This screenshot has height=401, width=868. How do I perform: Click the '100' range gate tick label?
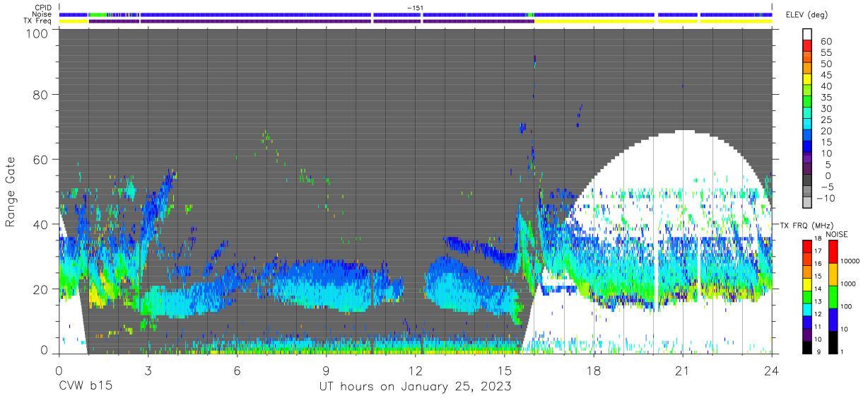click(x=36, y=33)
